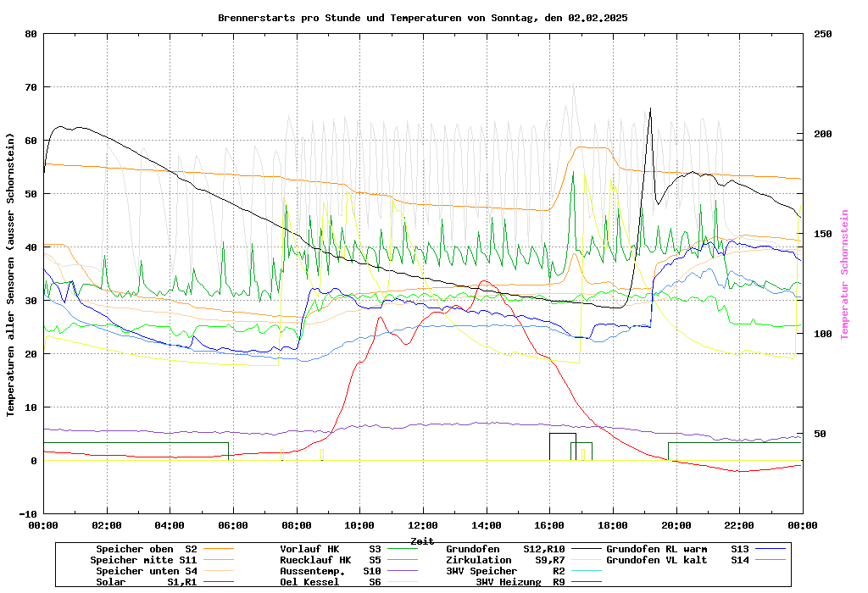This screenshot has width=868, height=593.
Task: Click the 250 value on right axis
Action: tap(823, 34)
